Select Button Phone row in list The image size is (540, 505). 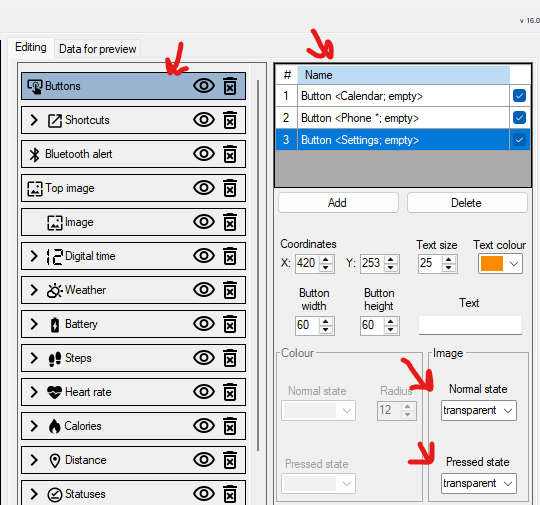403,118
